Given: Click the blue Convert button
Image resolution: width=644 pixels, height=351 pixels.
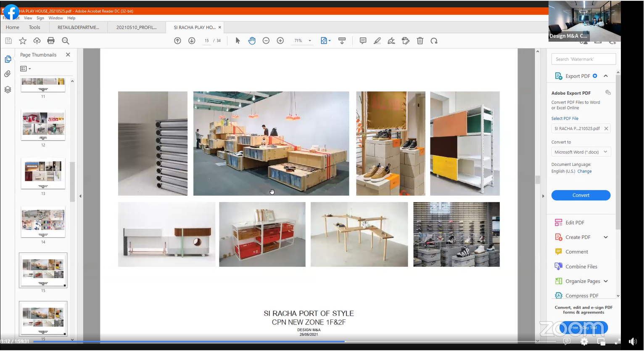Looking at the screenshot, I should tap(581, 195).
